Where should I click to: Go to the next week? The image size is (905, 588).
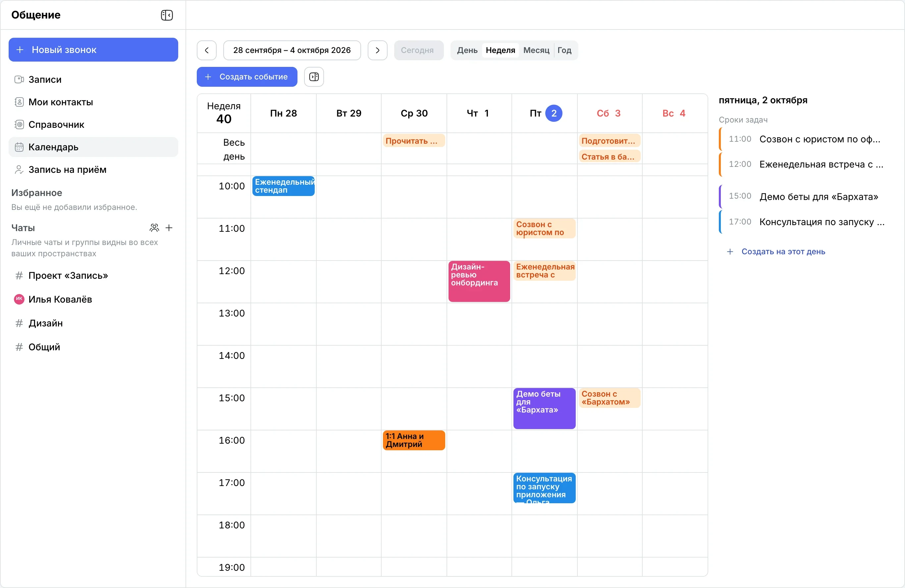pos(377,50)
